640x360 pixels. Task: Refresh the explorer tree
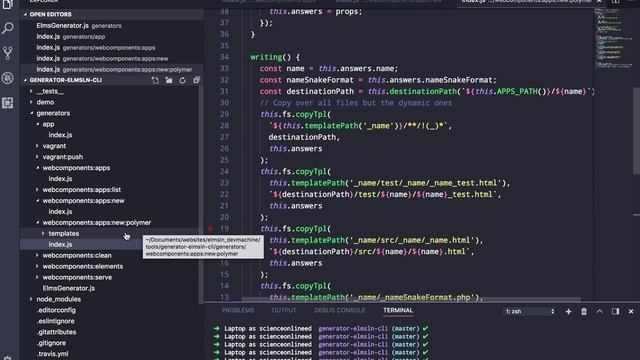(182, 80)
